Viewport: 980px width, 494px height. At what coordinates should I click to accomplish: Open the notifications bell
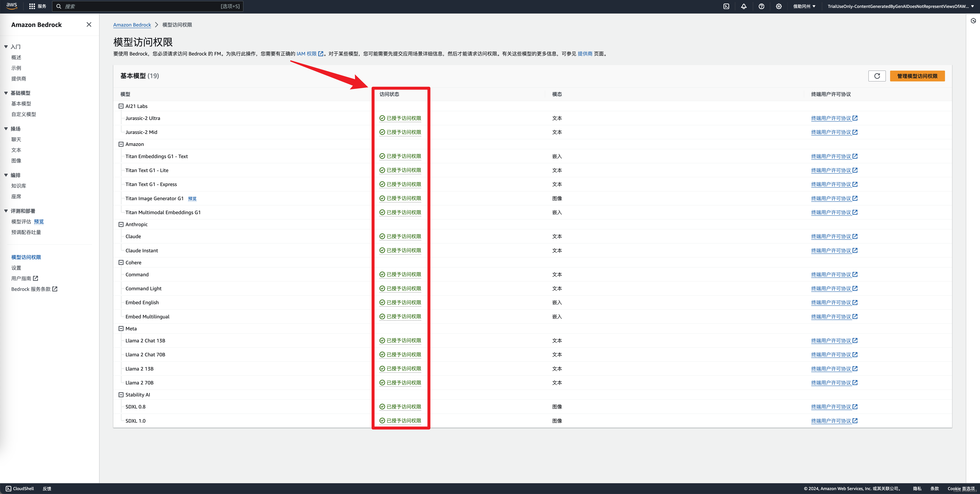(744, 6)
